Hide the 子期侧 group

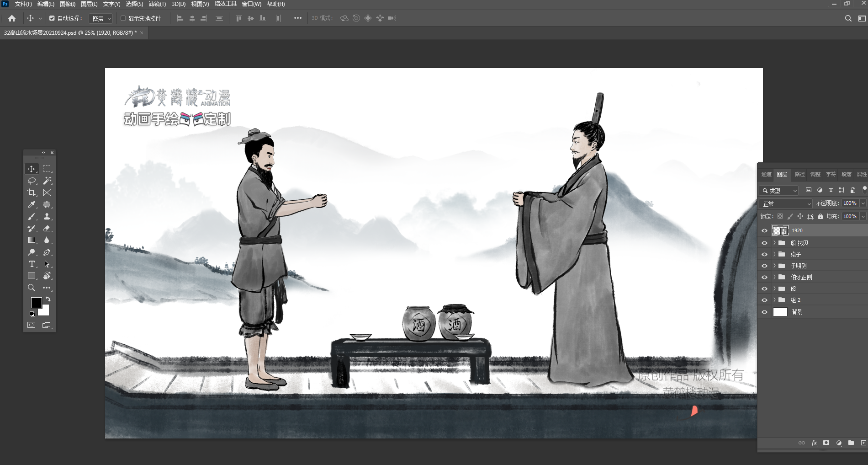coord(764,266)
